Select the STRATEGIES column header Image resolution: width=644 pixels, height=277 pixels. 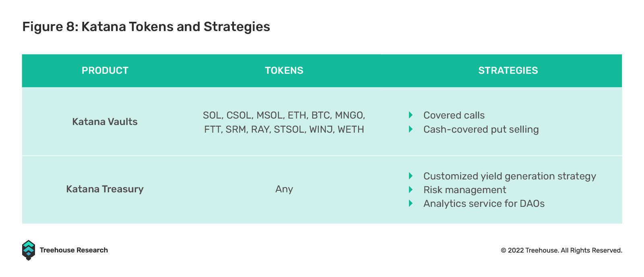tap(508, 71)
